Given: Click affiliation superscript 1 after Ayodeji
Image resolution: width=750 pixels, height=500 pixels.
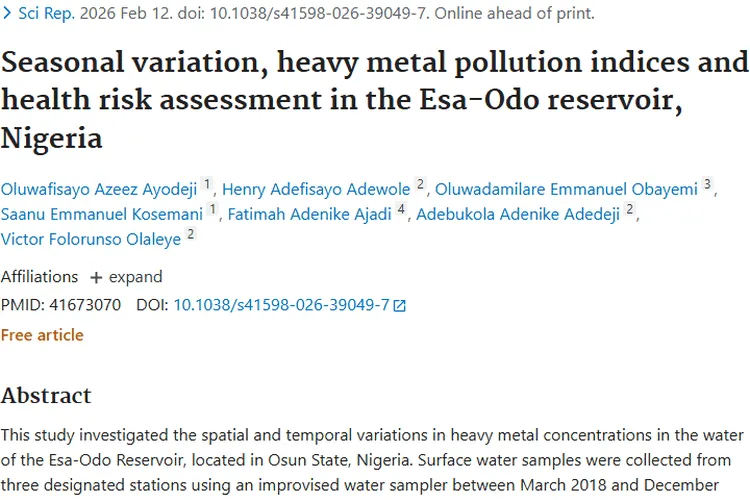Looking at the screenshot, I should coord(207,185).
